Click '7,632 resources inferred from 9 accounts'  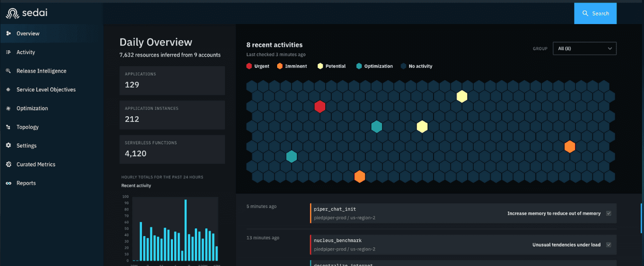170,55
